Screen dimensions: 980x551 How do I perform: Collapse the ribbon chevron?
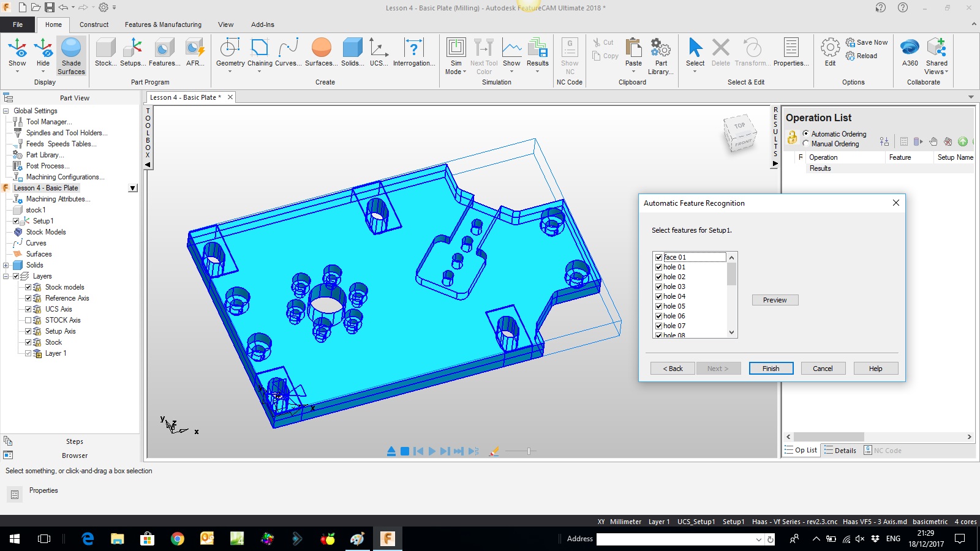tap(974, 24)
